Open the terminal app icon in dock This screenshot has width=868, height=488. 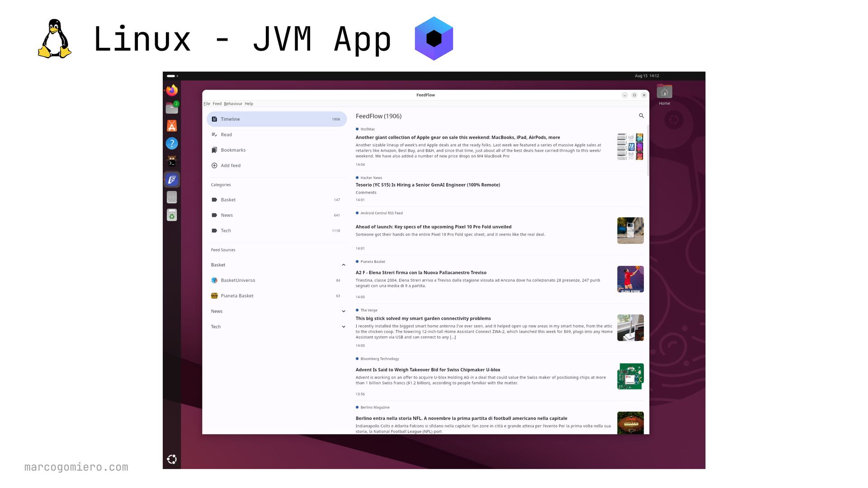point(172,161)
